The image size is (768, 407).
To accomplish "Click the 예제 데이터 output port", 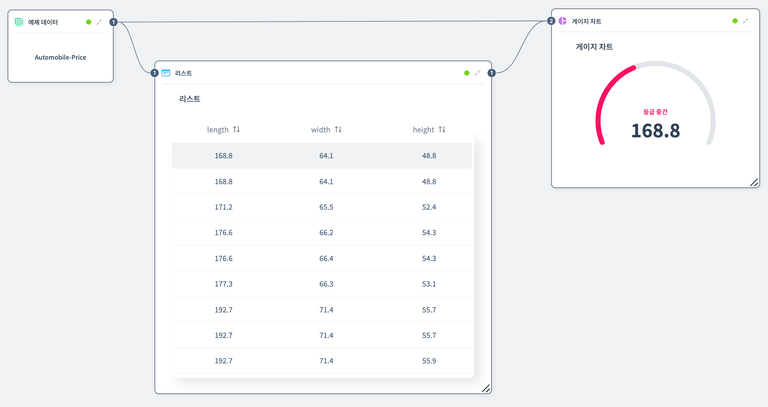I will tap(113, 21).
